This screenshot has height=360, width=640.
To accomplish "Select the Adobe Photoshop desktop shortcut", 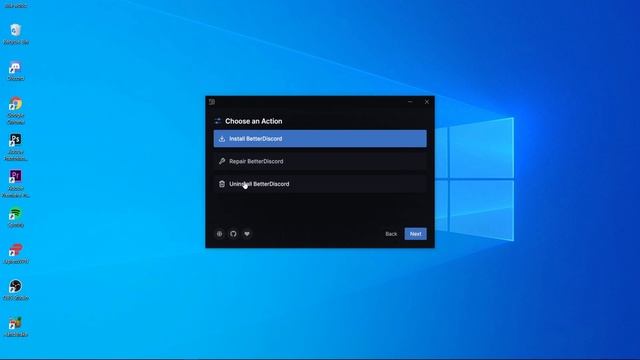I will pyautogui.click(x=16, y=147).
